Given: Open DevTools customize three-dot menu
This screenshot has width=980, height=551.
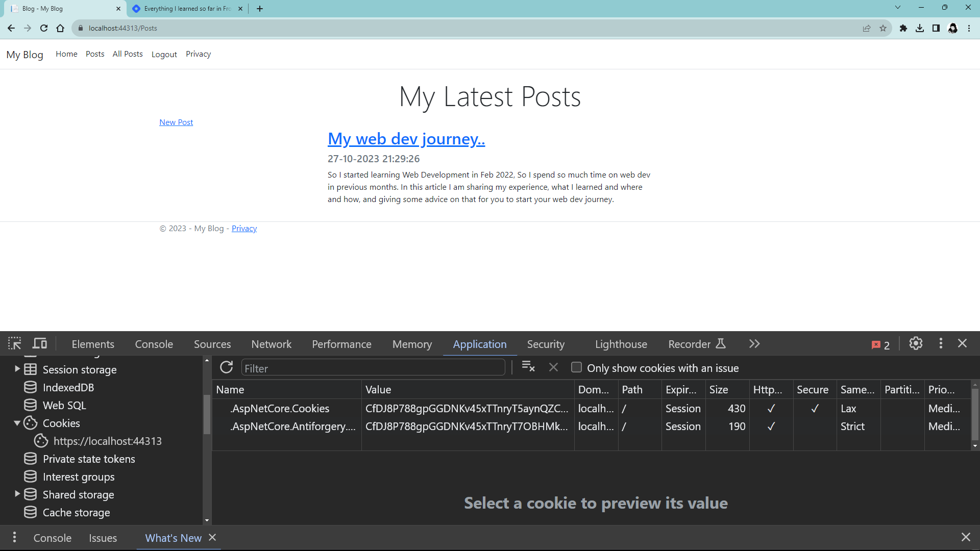Looking at the screenshot, I should 941,343.
